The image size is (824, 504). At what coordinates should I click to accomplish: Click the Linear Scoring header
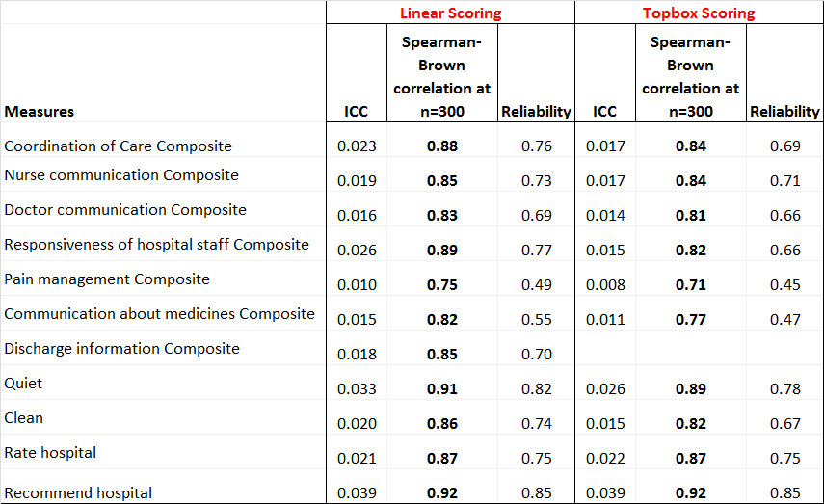click(x=450, y=13)
